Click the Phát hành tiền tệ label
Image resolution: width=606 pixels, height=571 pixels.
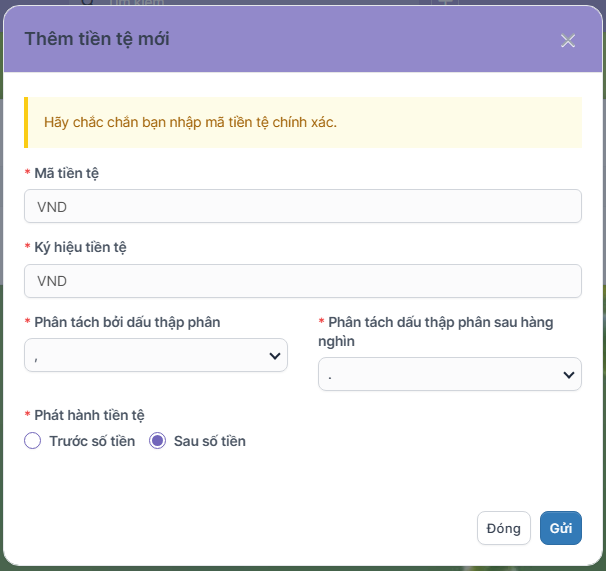pos(91,415)
